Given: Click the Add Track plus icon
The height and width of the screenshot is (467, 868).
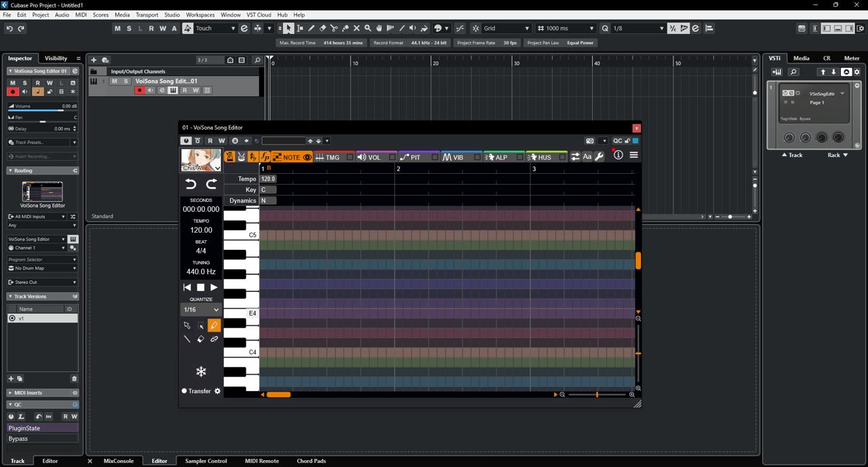Looking at the screenshot, I should pos(94,60).
